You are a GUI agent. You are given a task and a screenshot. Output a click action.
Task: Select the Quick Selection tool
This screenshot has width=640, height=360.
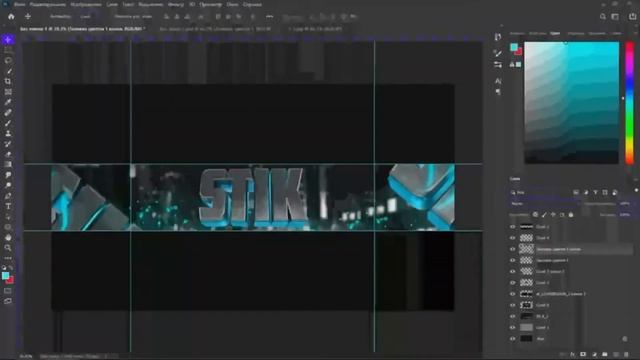[x=8, y=71]
